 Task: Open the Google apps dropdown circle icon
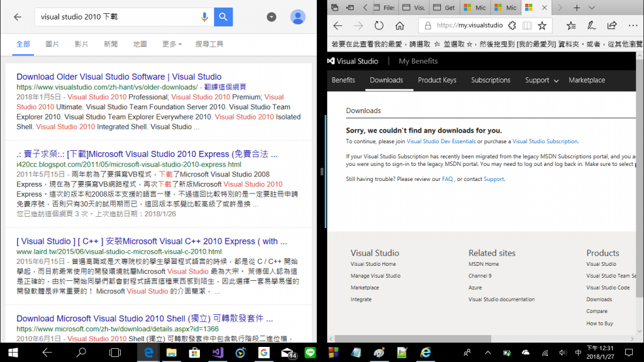(x=271, y=17)
